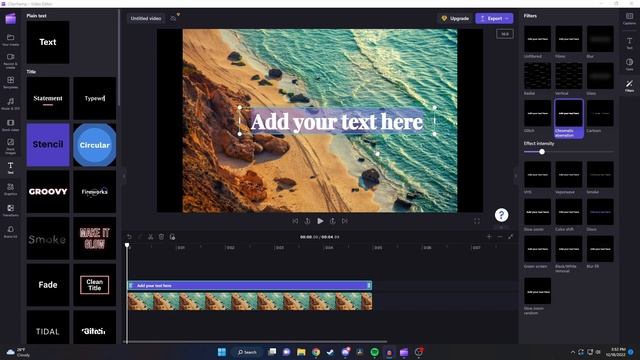Open the Transitions sidebar section
Viewport: 640px width, 360px height.
11,210
